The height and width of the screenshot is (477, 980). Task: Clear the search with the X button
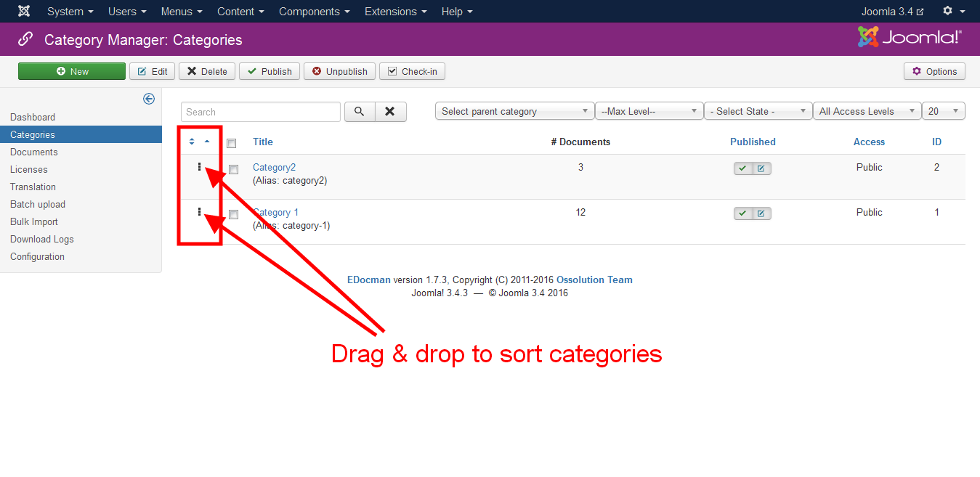click(390, 112)
